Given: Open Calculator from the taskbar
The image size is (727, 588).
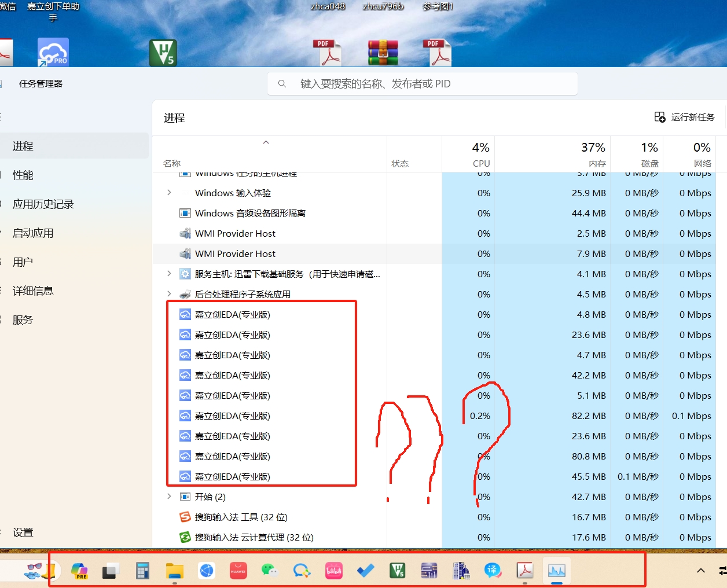Looking at the screenshot, I should pyautogui.click(x=142, y=571).
